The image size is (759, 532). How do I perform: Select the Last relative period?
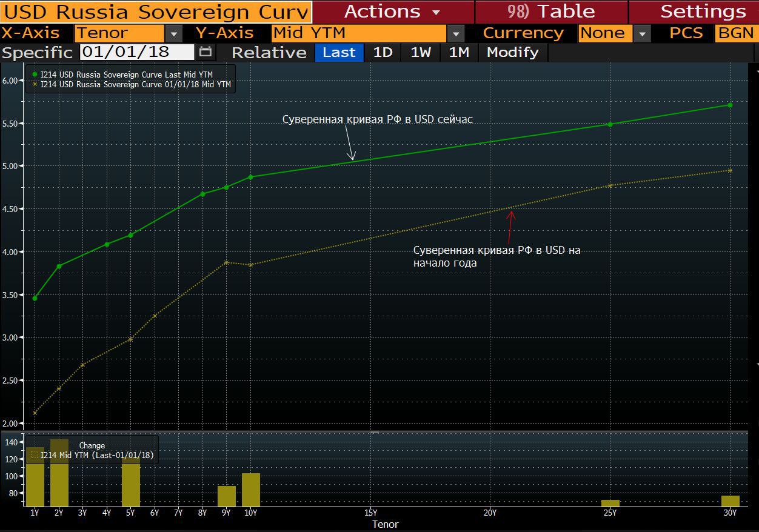339,53
